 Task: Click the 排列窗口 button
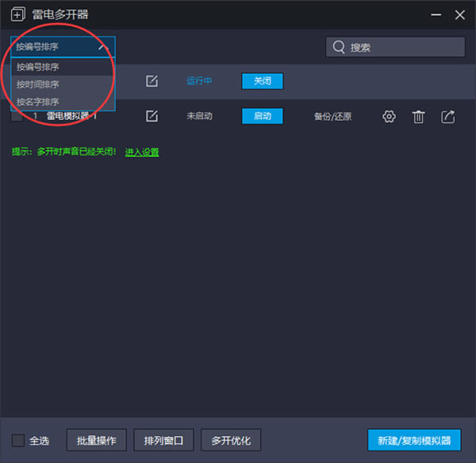tap(163, 440)
